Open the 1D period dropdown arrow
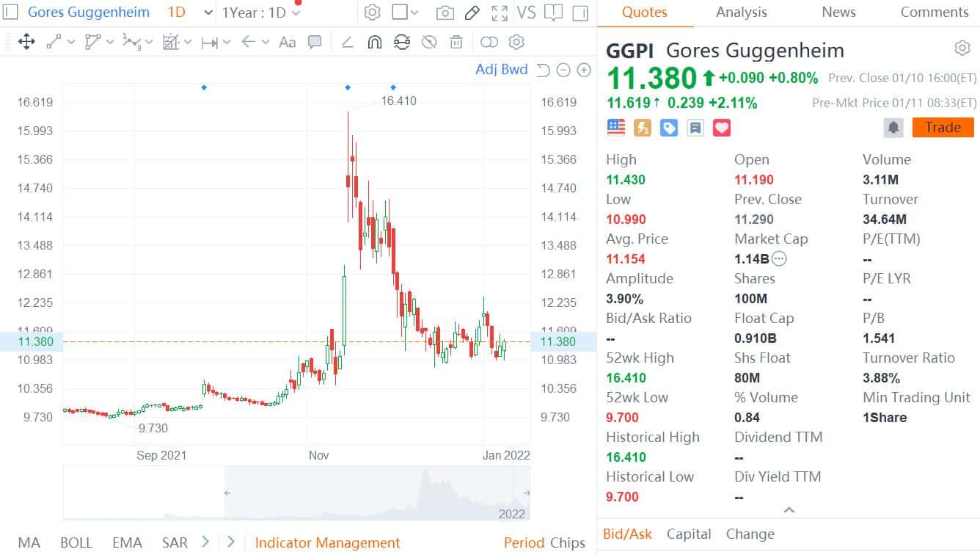The image size is (980, 555). [x=208, y=12]
